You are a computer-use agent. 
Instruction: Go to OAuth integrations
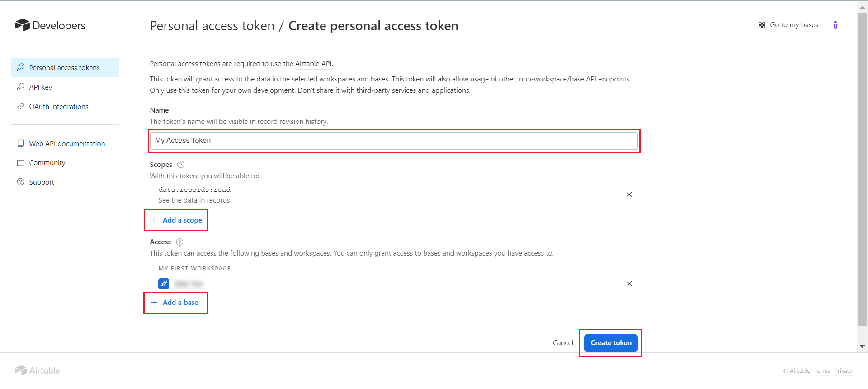point(59,107)
